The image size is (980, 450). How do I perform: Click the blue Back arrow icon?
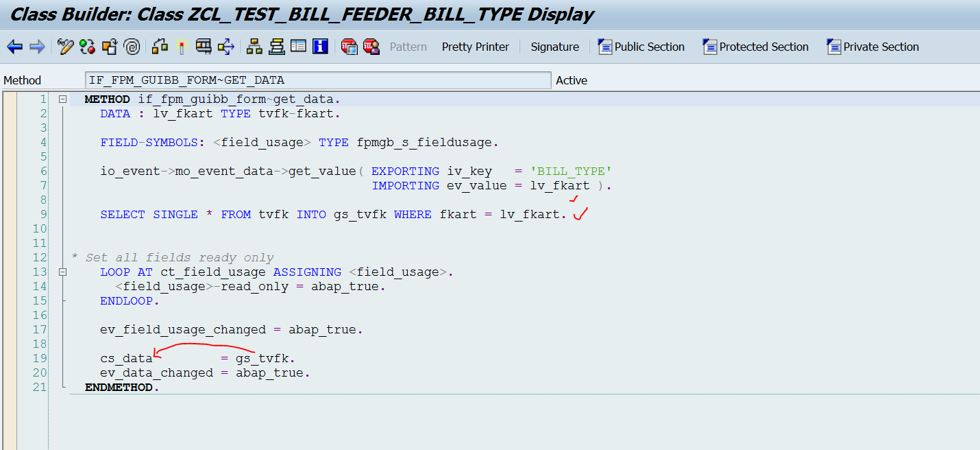point(14,47)
